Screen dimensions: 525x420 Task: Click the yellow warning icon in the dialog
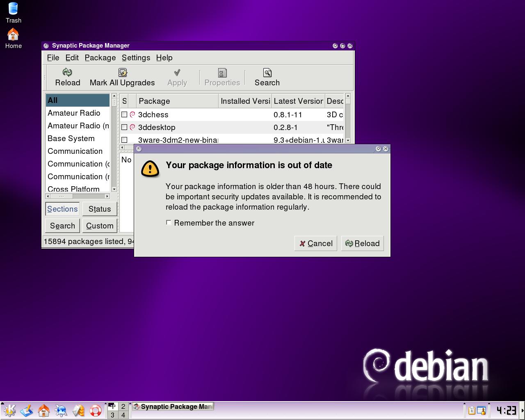pyautogui.click(x=150, y=168)
